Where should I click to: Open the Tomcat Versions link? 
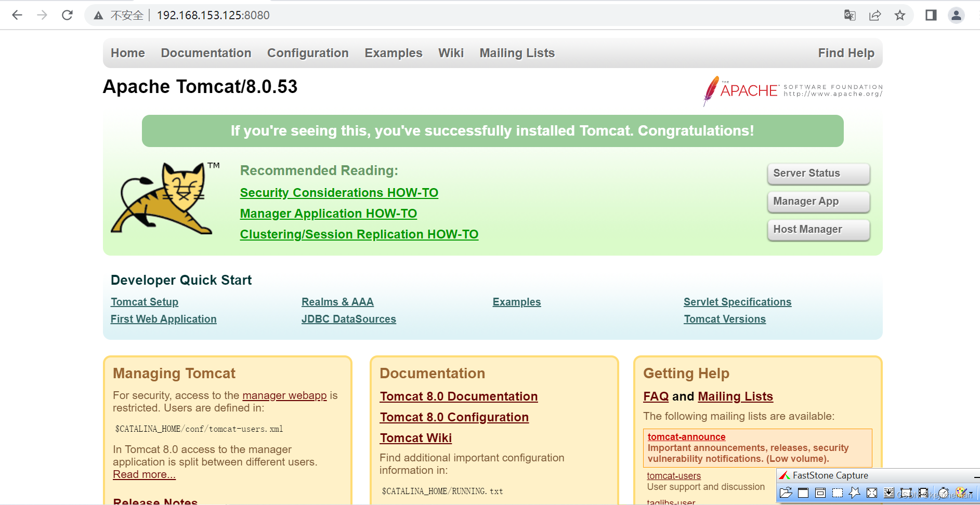click(725, 319)
